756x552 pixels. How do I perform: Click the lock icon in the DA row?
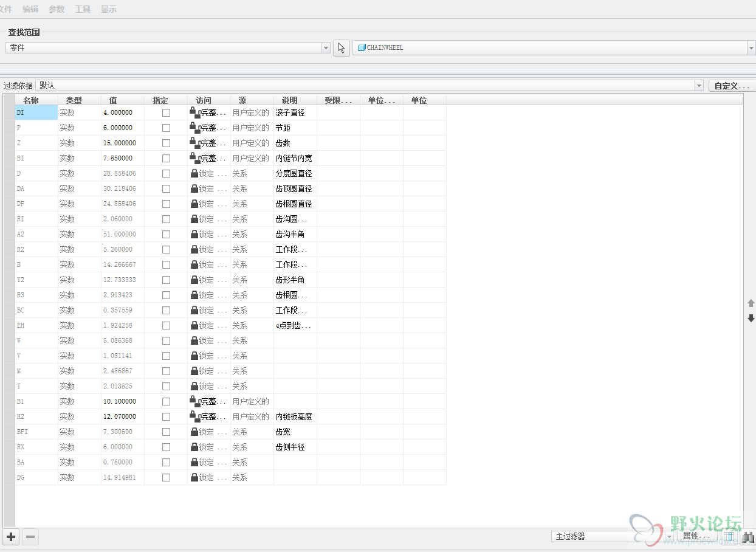(x=194, y=188)
